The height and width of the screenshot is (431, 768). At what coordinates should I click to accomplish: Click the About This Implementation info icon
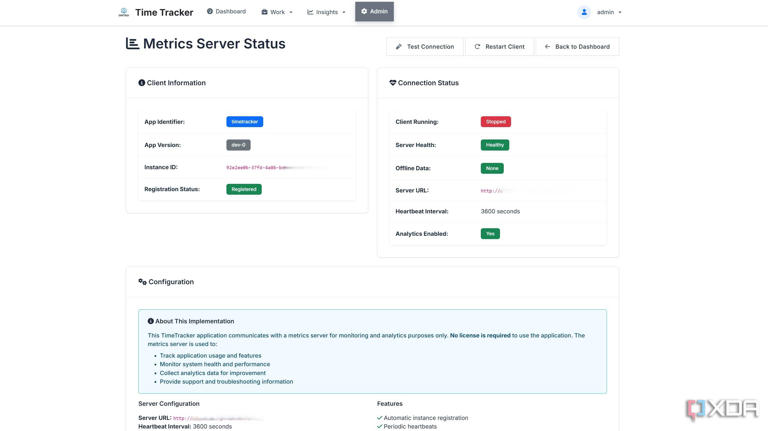(150, 321)
